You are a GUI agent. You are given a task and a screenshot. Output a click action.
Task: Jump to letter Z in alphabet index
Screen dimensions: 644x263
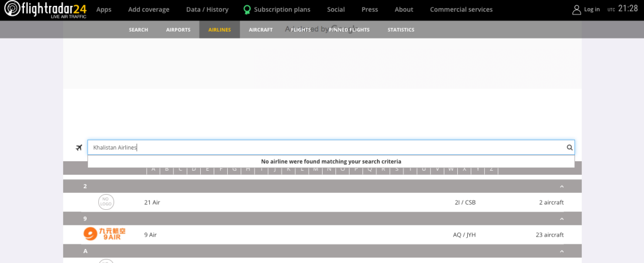click(x=491, y=169)
